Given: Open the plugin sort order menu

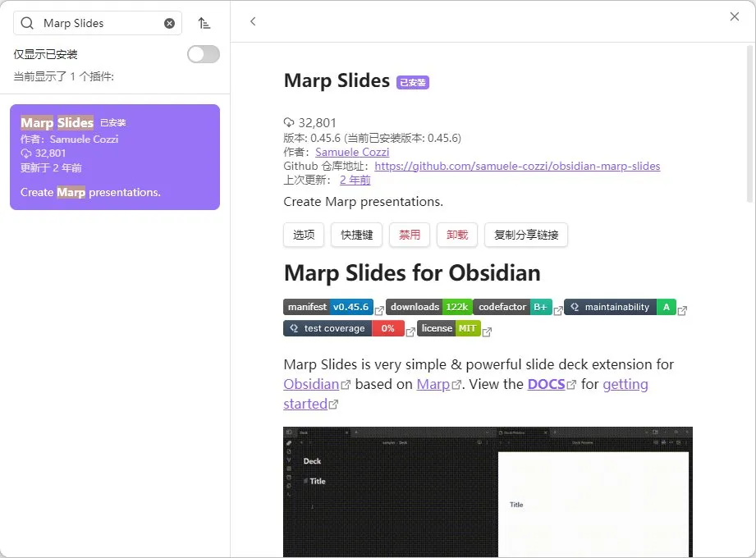Looking at the screenshot, I should click(204, 23).
